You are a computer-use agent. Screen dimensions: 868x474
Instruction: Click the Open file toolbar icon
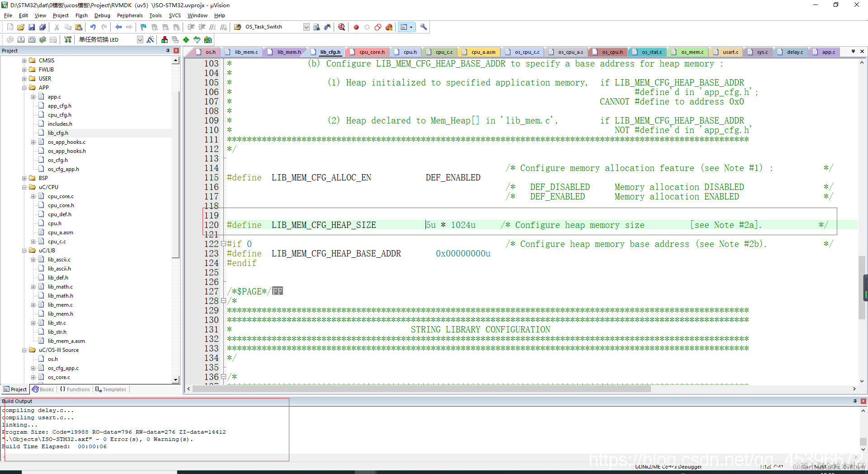coord(21,27)
